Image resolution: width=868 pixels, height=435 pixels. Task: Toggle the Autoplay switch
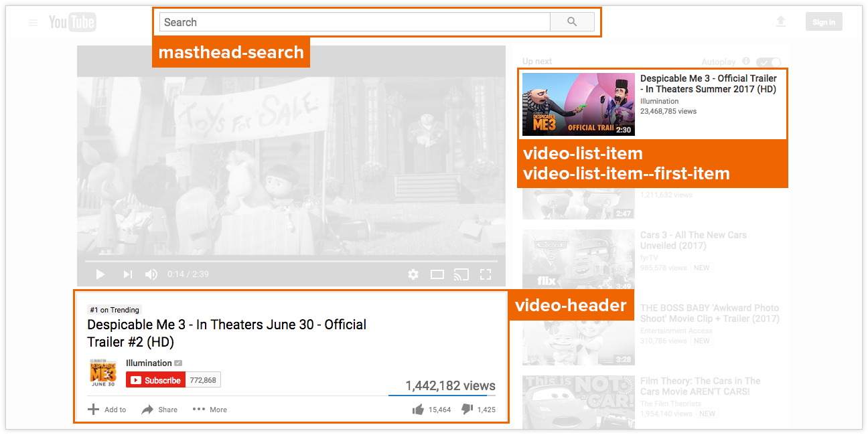click(x=768, y=62)
